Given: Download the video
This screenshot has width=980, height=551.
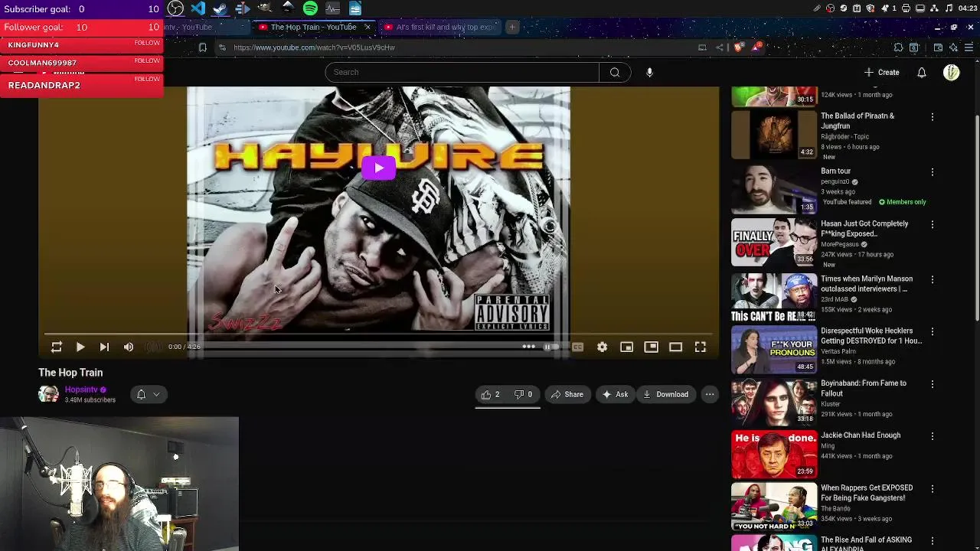Looking at the screenshot, I should (x=666, y=394).
